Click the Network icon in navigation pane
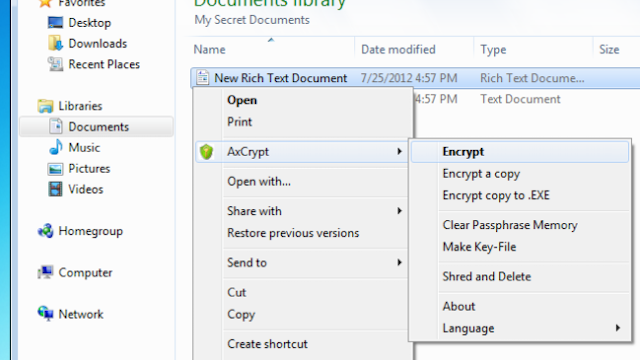 click(x=45, y=314)
